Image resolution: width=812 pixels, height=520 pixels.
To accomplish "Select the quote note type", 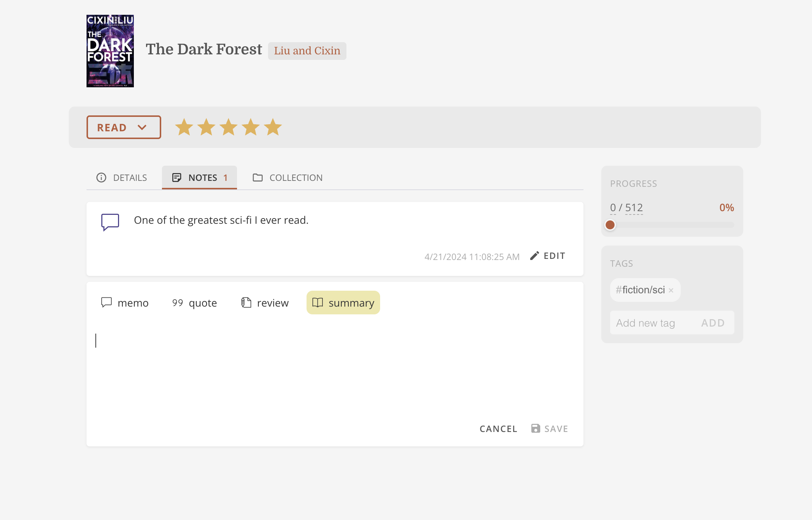I will 194,303.
